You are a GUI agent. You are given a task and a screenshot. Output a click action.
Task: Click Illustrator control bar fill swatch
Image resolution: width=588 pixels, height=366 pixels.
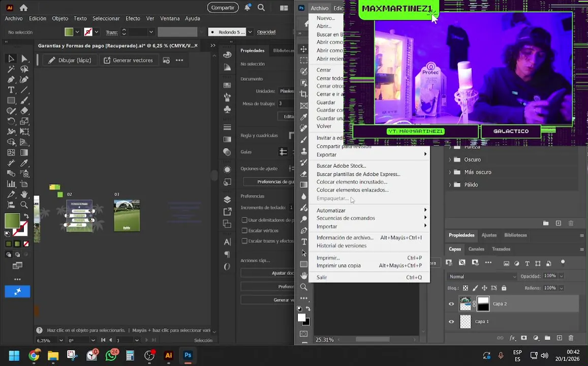69,32
